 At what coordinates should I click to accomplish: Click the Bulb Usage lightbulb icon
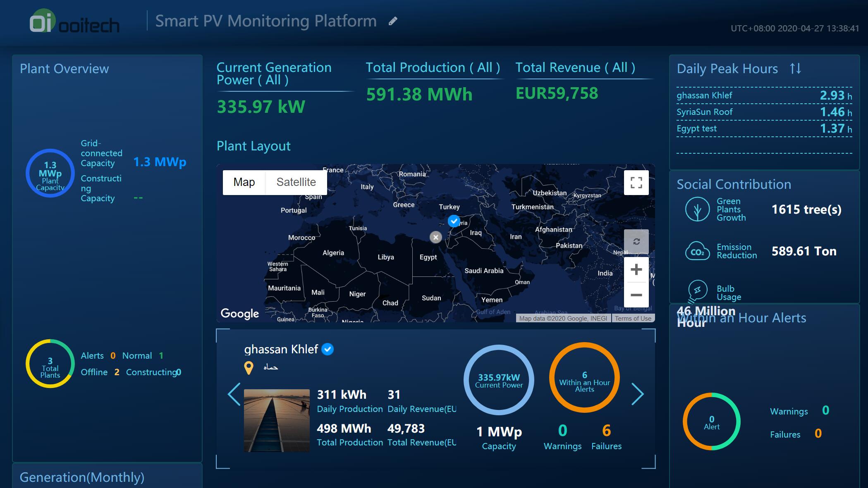click(697, 292)
